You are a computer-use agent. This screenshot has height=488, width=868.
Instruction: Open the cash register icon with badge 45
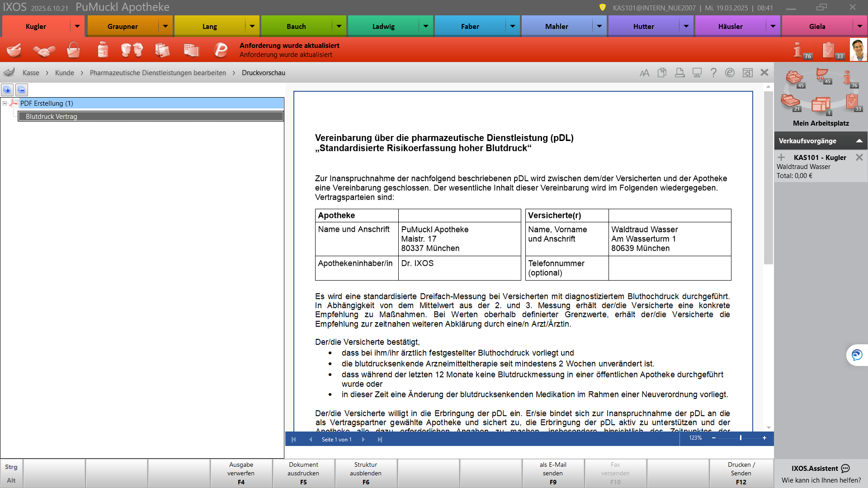[795, 79]
